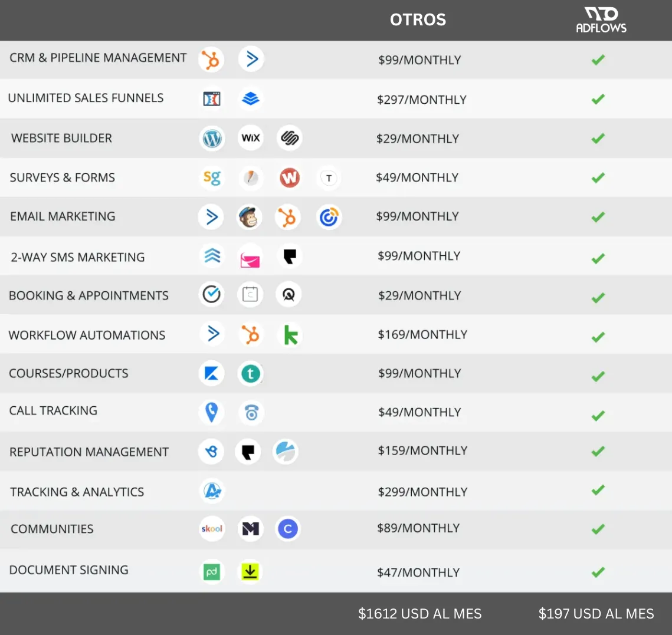Viewport: 672px width, 635px height.
Task: Select the Squarespace logo icon
Action: click(290, 138)
